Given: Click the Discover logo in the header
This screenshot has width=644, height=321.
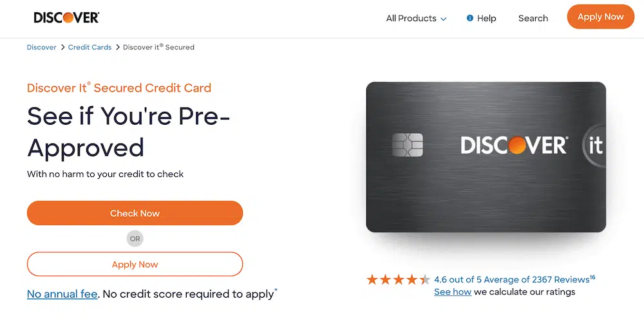Looking at the screenshot, I should [x=66, y=17].
